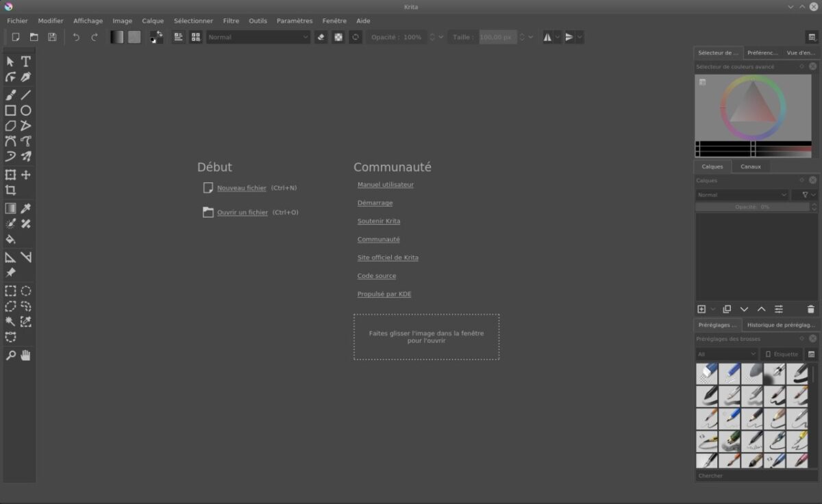The height and width of the screenshot is (504, 822).
Task: Open the Code source link
Action: tap(377, 276)
